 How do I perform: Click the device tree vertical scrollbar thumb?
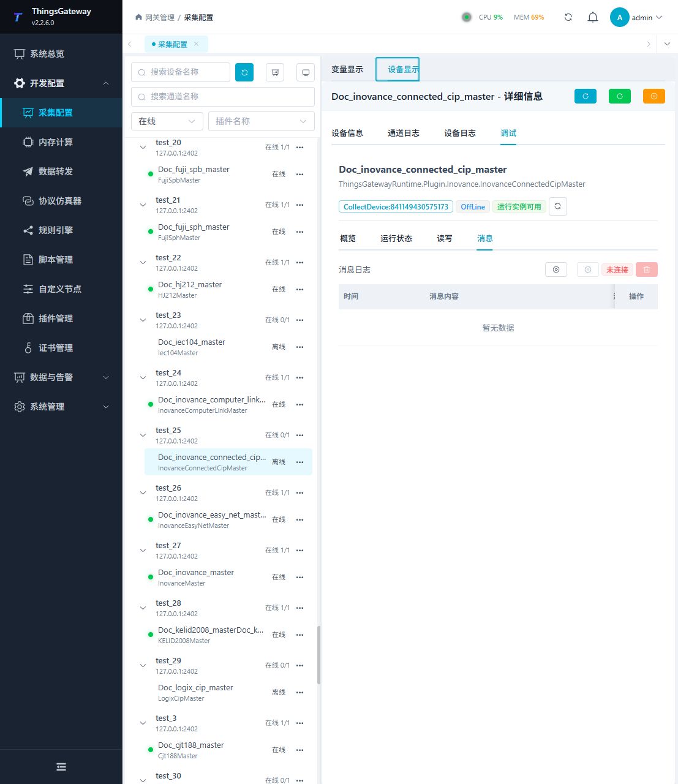point(318,655)
